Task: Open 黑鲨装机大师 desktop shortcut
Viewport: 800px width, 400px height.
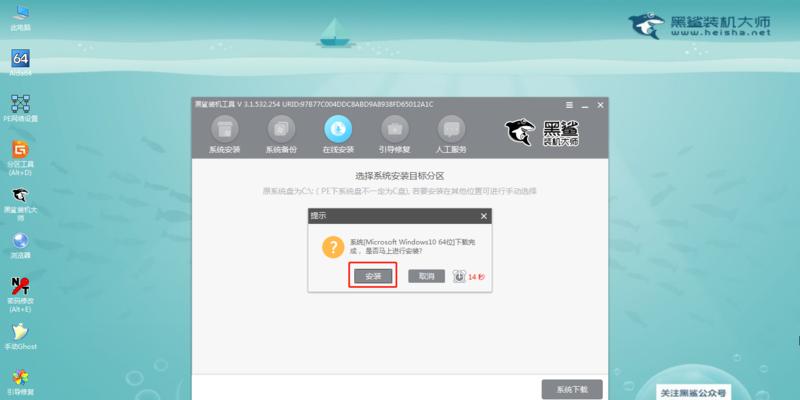Action: pyautogui.click(x=20, y=204)
